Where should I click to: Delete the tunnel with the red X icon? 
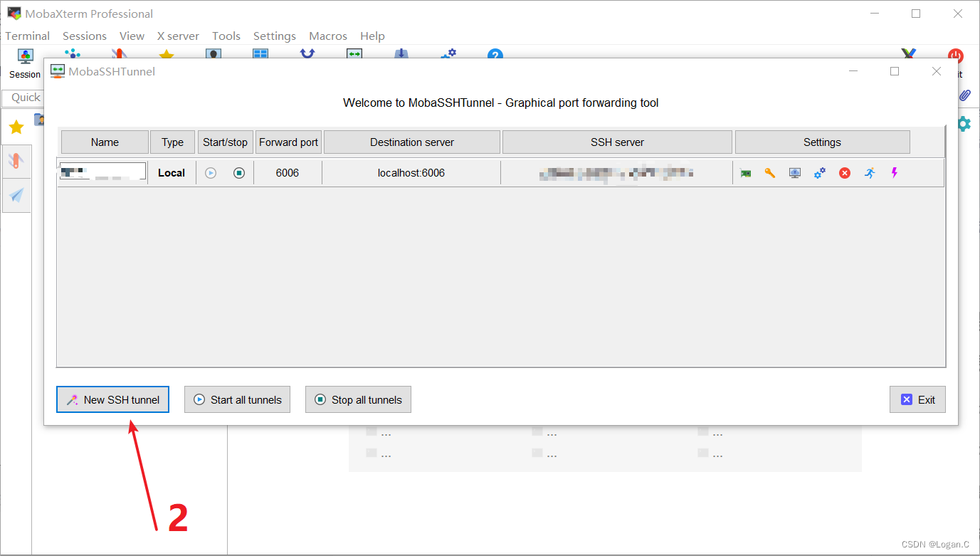845,173
